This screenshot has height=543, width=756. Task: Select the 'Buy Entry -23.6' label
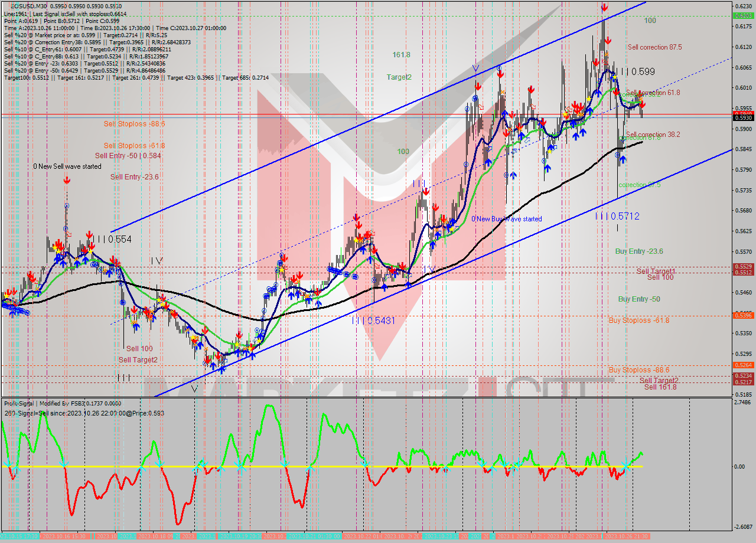[638, 251]
